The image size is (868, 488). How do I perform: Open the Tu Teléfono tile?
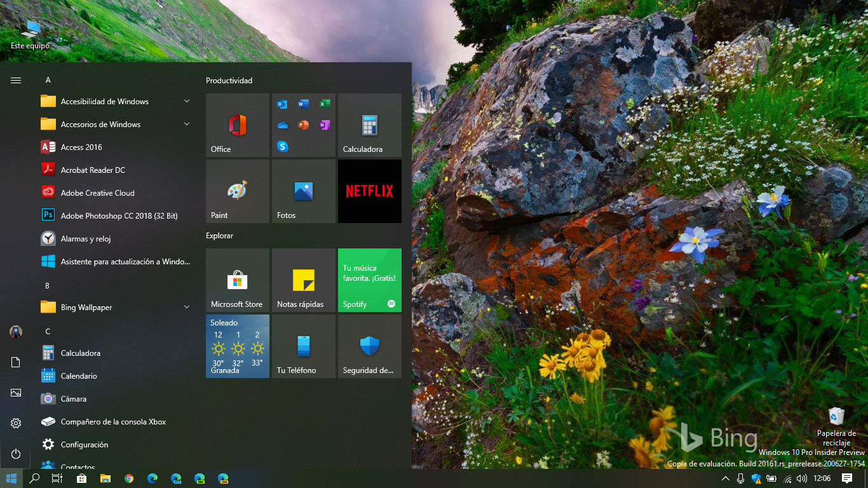pos(303,346)
